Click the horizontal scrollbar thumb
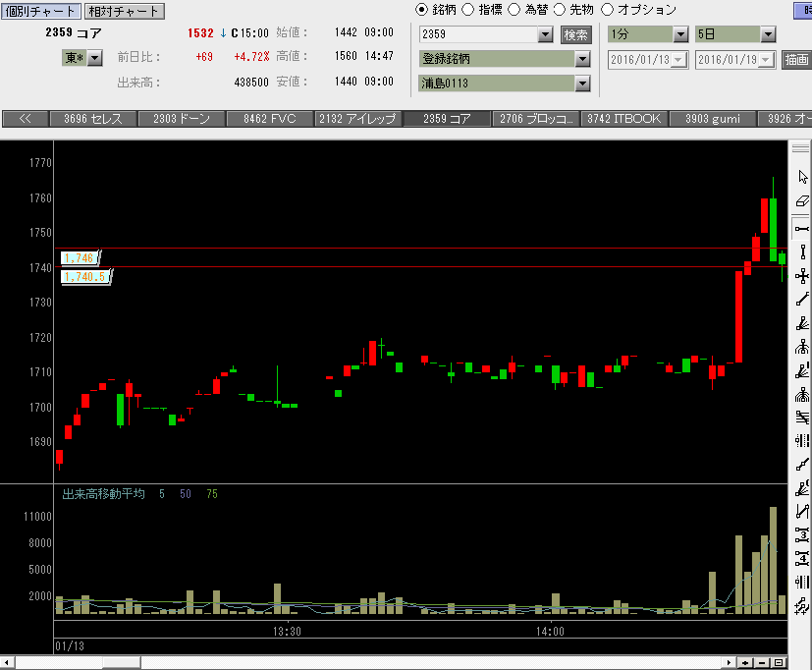This screenshot has width=812, height=670. coord(121,663)
